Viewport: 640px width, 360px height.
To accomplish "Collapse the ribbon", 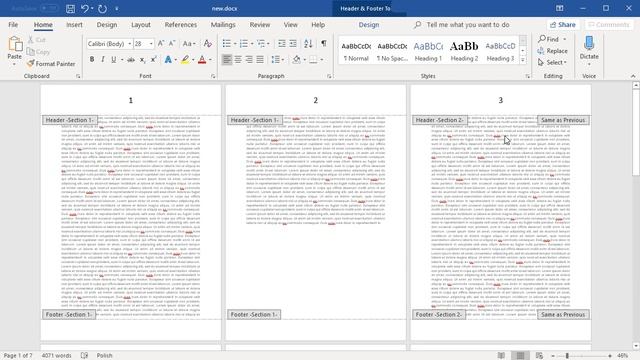I will (x=633, y=76).
